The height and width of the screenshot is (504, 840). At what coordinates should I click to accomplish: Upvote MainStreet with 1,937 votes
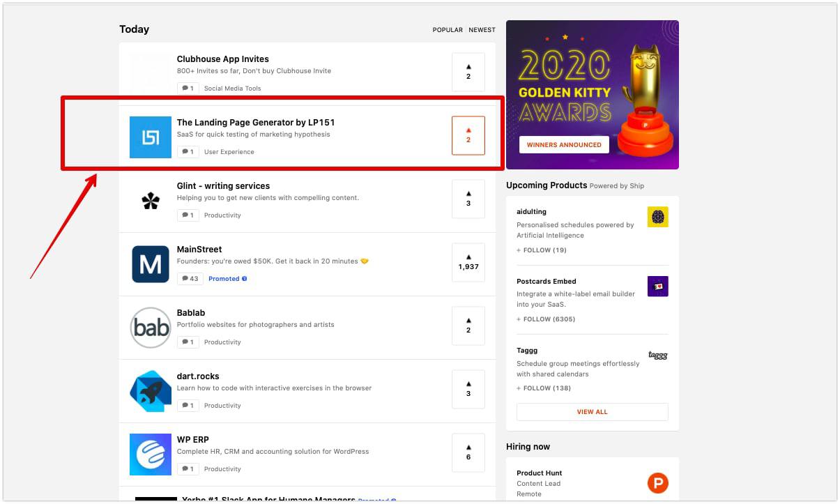(468, 262)
